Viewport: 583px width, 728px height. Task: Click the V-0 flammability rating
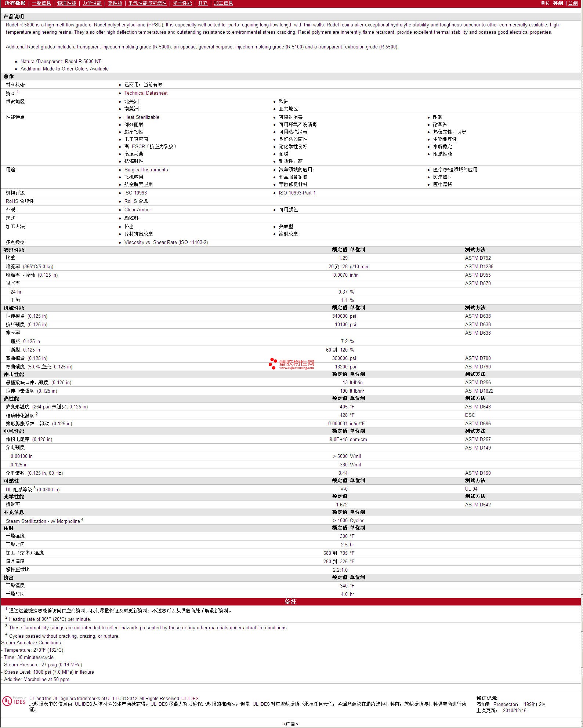(344, 489)
